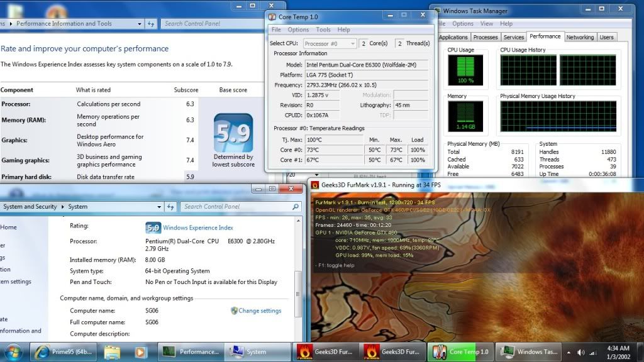Expand System window address bar dropdown
Screen dimensions: 644x362
159,207
